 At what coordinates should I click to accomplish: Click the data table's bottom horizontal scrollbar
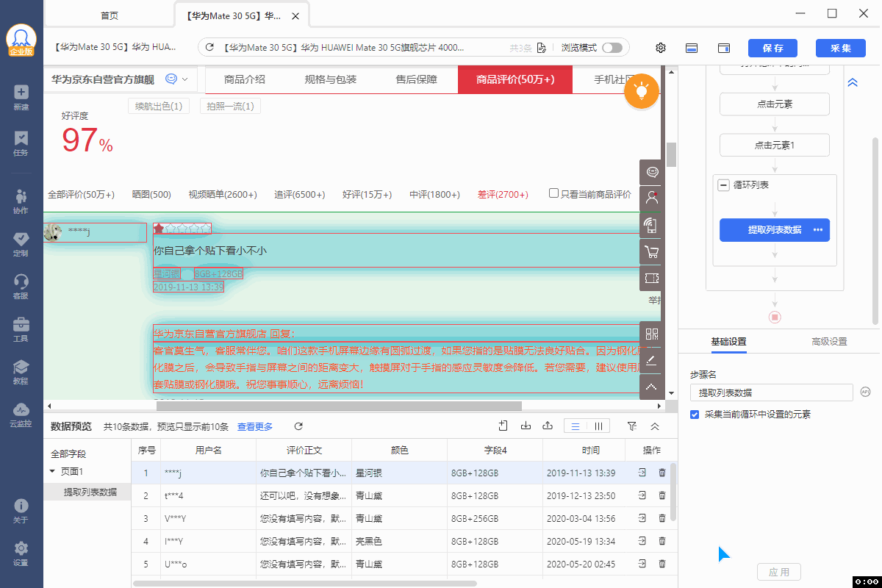point(304,584)
